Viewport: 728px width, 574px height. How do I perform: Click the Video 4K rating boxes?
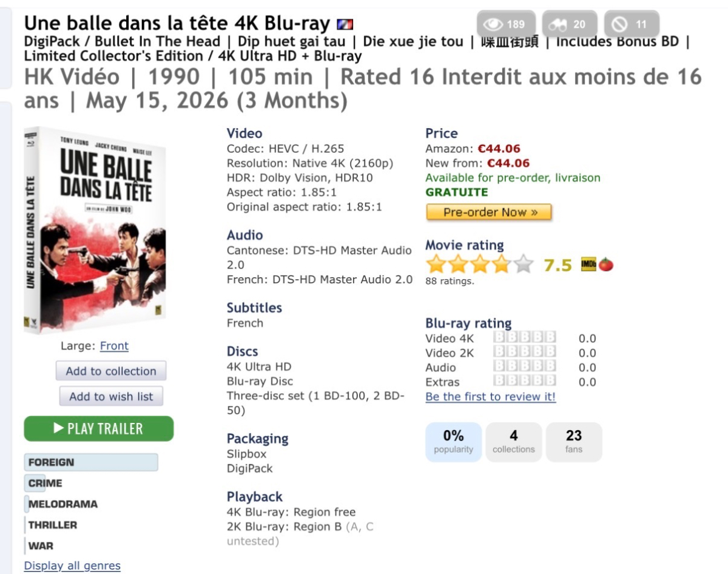pyautogui.click(x=525, y=339)
